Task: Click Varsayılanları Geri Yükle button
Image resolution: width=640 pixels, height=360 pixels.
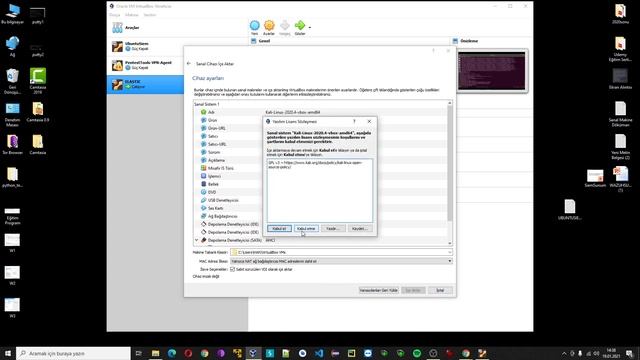Action: coord(378,290)
